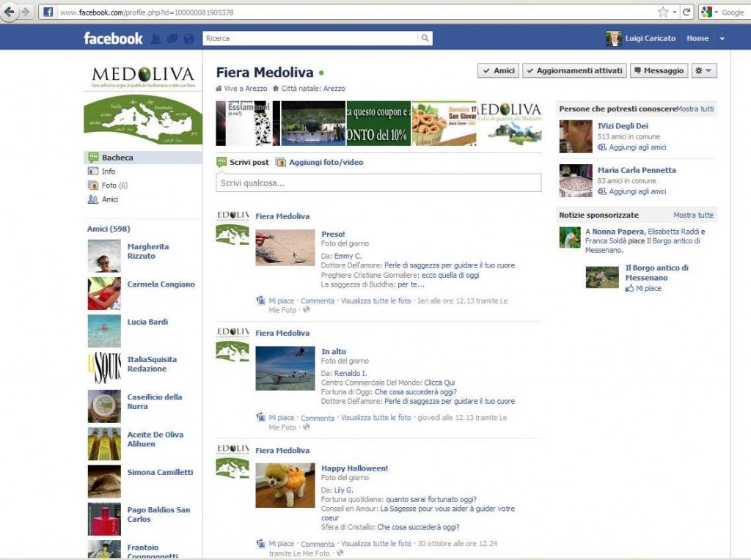Toggle the Amici friend status button
The height and width of the screenshot is (560, 751).
(498, 71)
